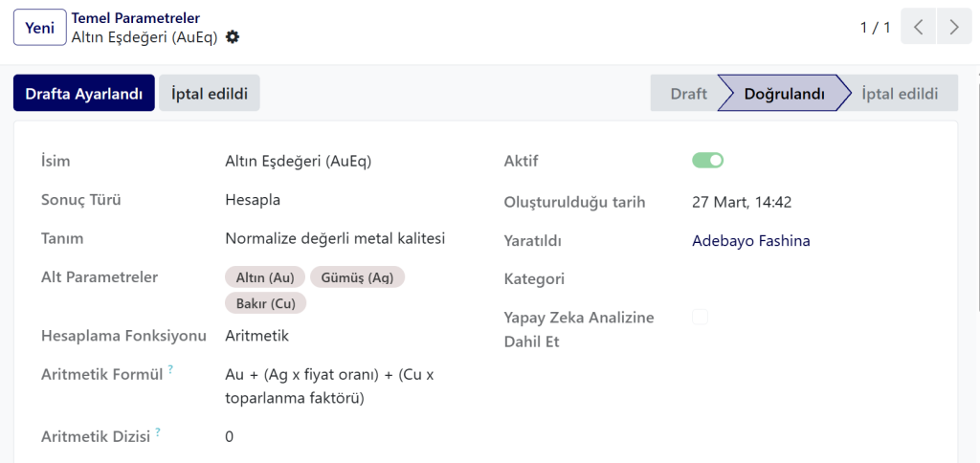The image size is (980, 463).
Task: Select the Doğrulandı status stage
Action: coord(784,94)
